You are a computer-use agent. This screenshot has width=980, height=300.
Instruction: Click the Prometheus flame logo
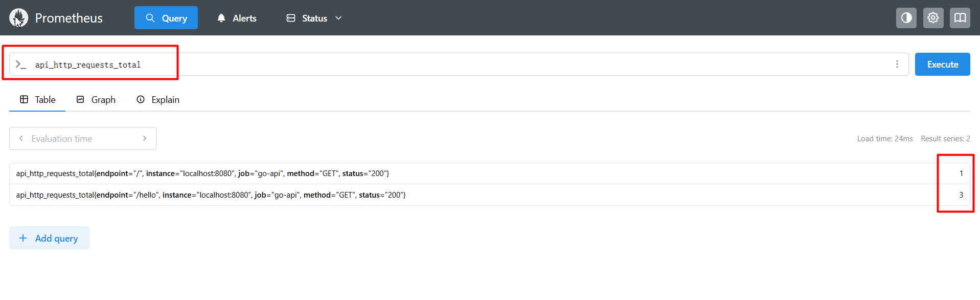[x=19, y=18]
